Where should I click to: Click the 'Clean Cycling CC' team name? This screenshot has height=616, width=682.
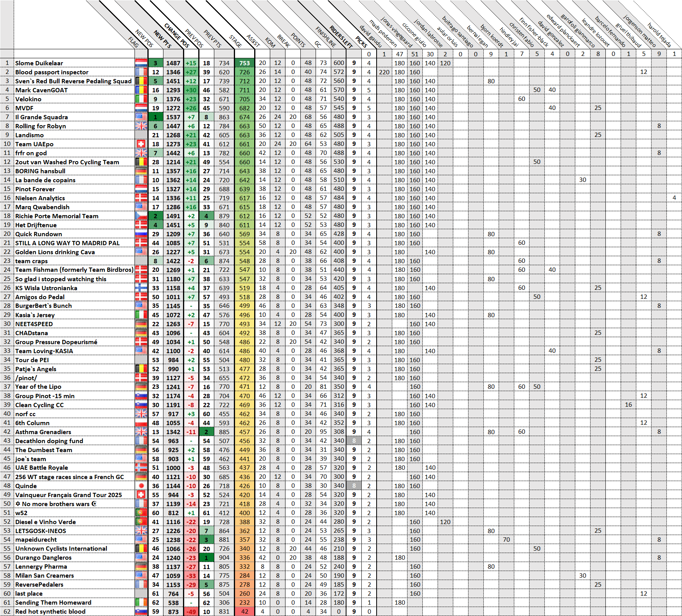tap(39, 405)
